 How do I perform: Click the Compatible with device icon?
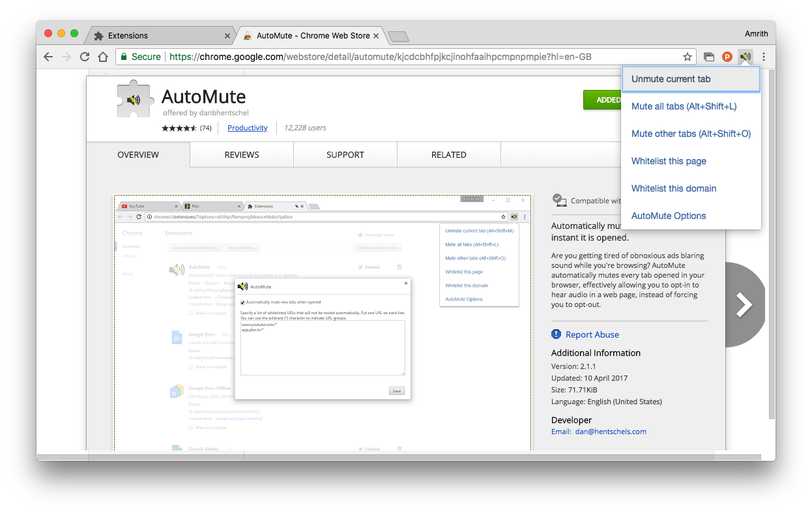pyautogui.click(x=558, y=200)
